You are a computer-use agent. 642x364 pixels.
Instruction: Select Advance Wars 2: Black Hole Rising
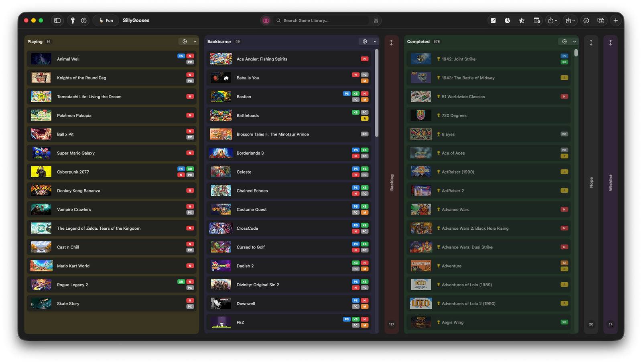pos(475,229)
